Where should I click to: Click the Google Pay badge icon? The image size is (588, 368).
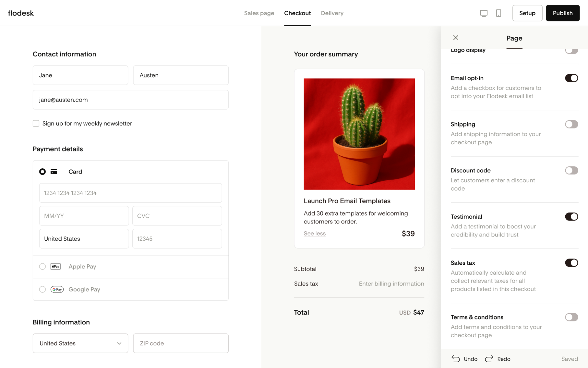tap(57, 289)
